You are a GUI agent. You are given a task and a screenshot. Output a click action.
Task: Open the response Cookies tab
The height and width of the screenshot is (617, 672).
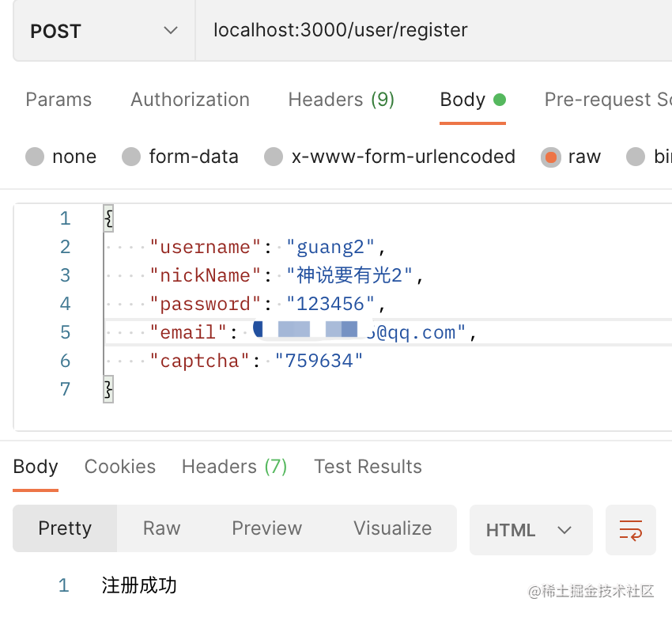[120, 467]
